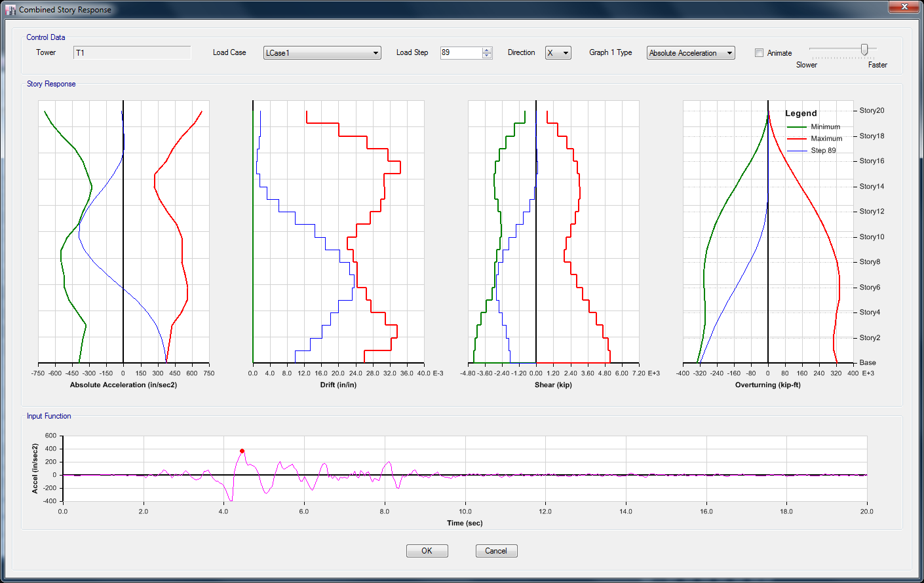Screen dimensions: 924x583
Task: Click the red marker on the input function
Action: click(242, 451)
